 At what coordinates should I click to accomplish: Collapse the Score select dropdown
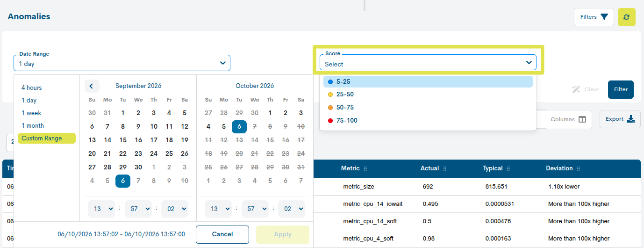tap(428, 63)
